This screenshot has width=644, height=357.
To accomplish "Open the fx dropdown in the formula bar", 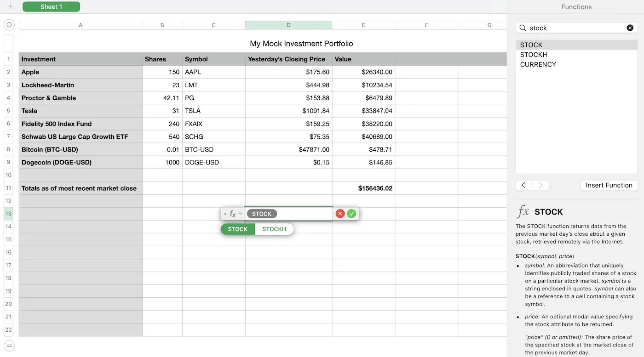I will [240, 213].
